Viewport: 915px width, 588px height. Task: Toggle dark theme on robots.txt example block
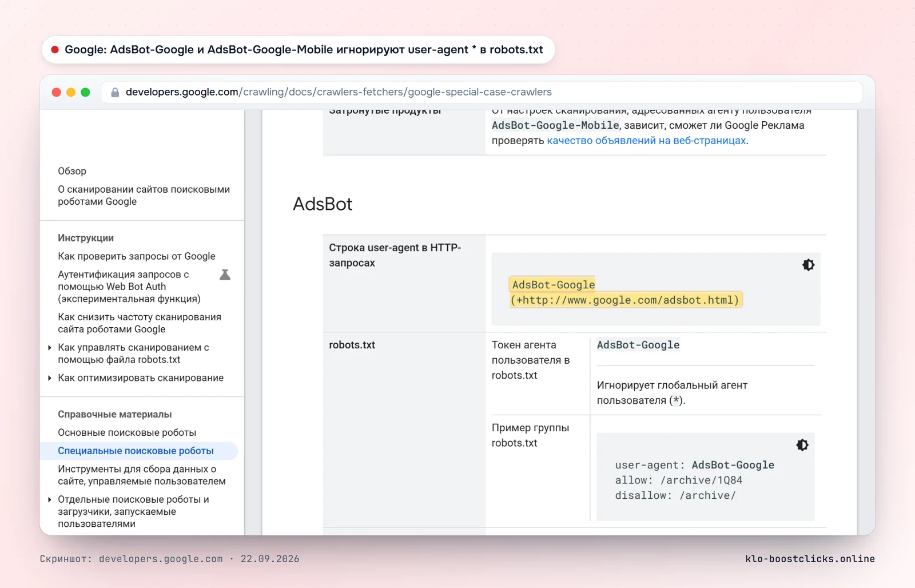click(802, 445)
